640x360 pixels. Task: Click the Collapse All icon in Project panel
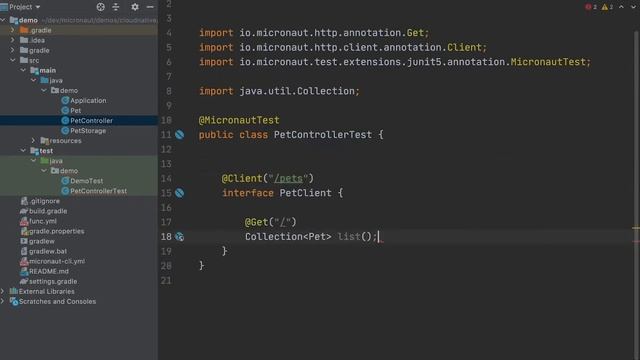click(116, 7)
